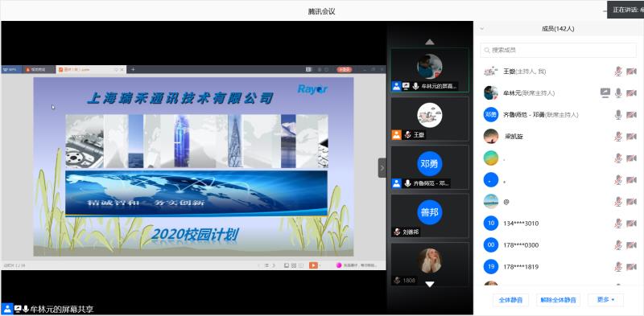644x316 pixels.
Task: Open new tab plus button in WPS
Action: [x=133, y=69]
